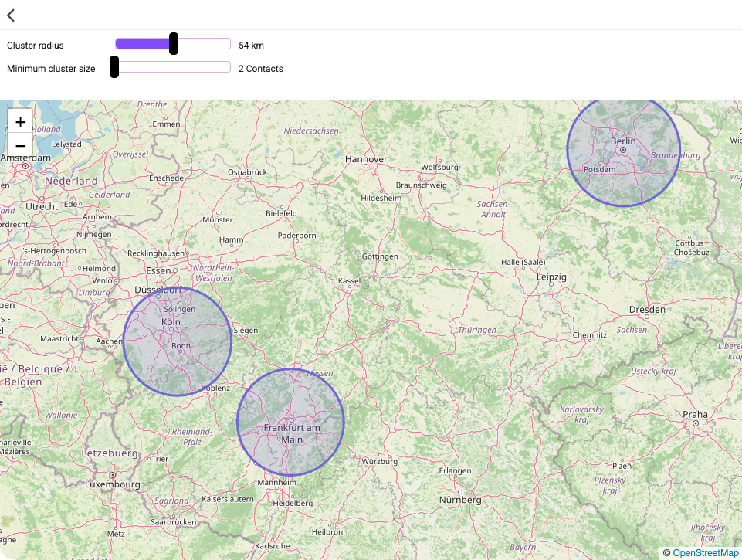Image resolution: width=742 pixels, height=560 pixels.
Task: Open the OpenStreetMap attribution link
Action: pos(705,553)
